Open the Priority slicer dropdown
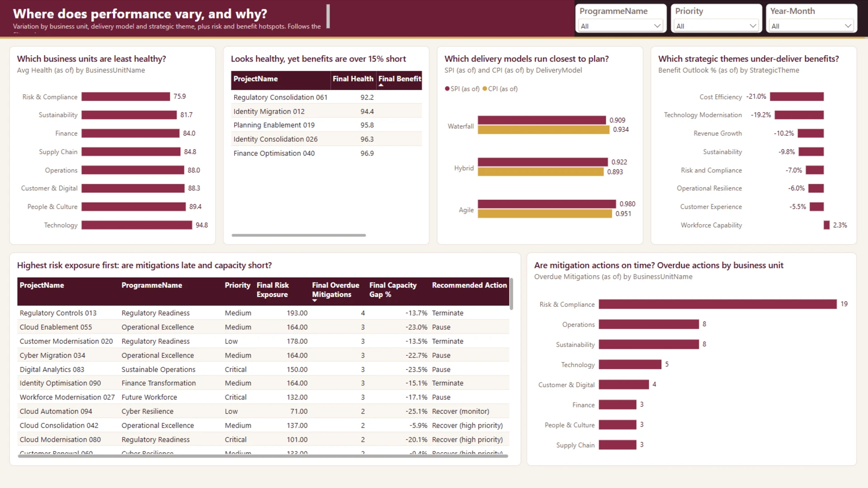The image size is (868, 488). [x=716, y=26]
